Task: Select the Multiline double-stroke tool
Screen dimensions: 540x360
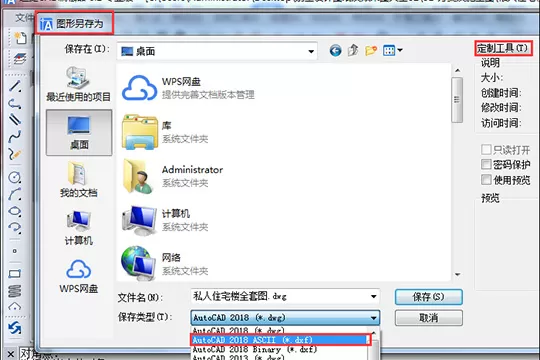Action: click(15, 120)
